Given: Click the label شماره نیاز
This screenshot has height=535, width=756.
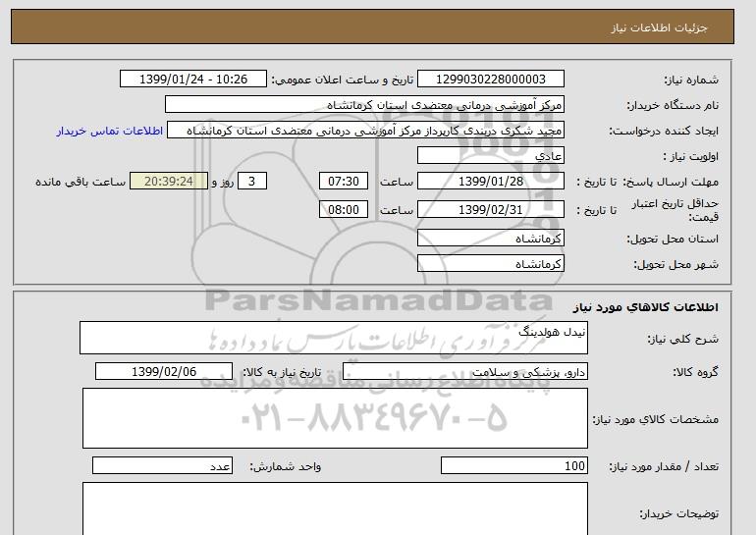Looking at the screenshot, I should click(x=691, y=80).
